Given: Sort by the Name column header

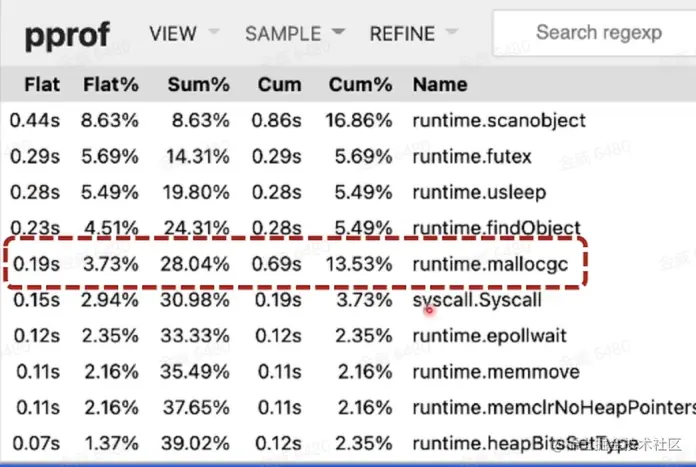Looking at the screenshot, I should click(441, 84).
